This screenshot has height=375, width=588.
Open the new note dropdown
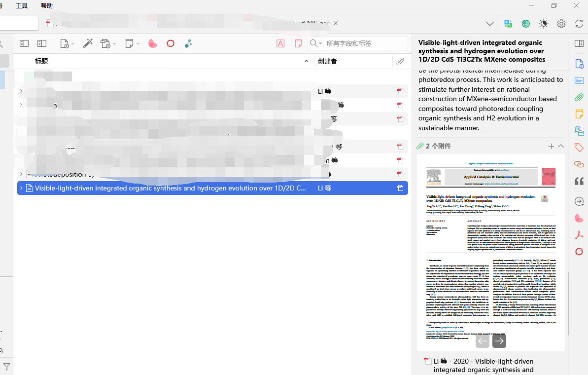[x=133, y=43]
